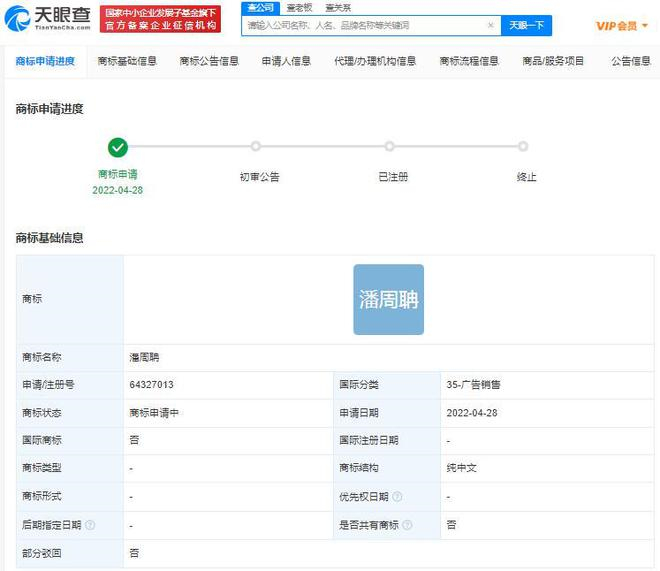Switch to the 代理/办理机构信息 tab

coord(375,61)
